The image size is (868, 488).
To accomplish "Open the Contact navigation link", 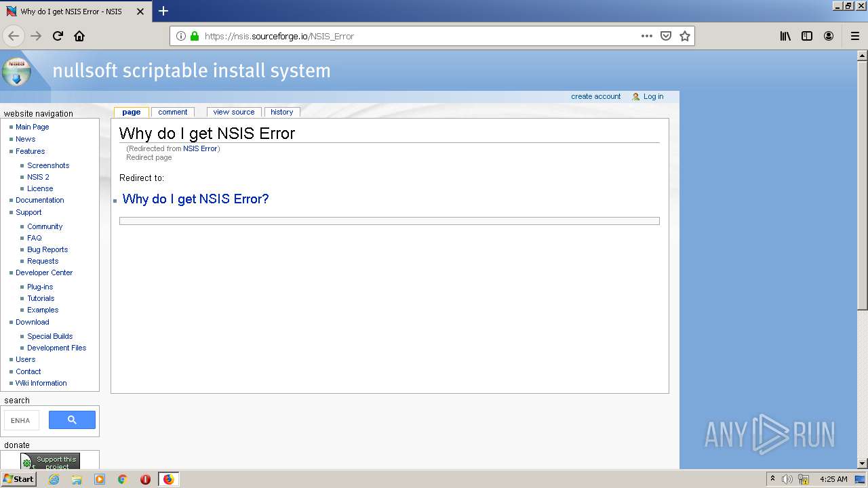I will pyautogui.click(x=28, y=371).
